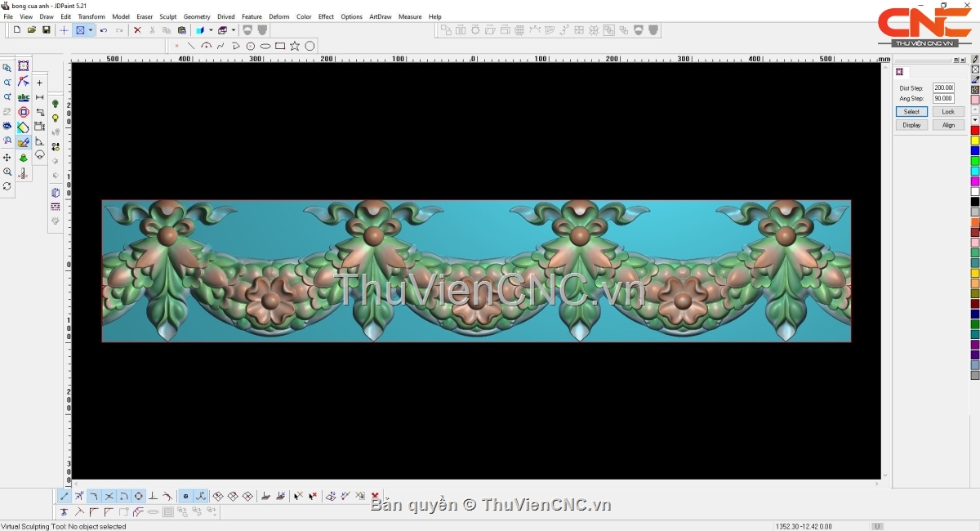Image resolution: width=980 pixels, height=531 pixels.
Task: Click the red X delete icon
Action: (x=137, y=30)
